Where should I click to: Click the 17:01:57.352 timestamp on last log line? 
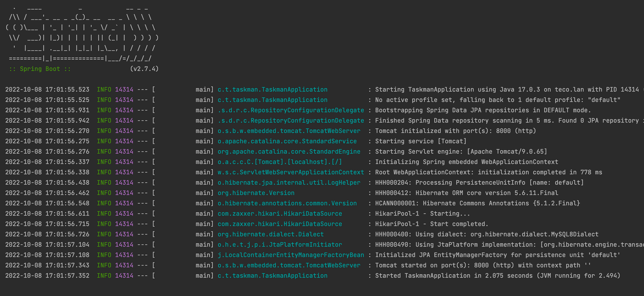(x=67, y=275)
